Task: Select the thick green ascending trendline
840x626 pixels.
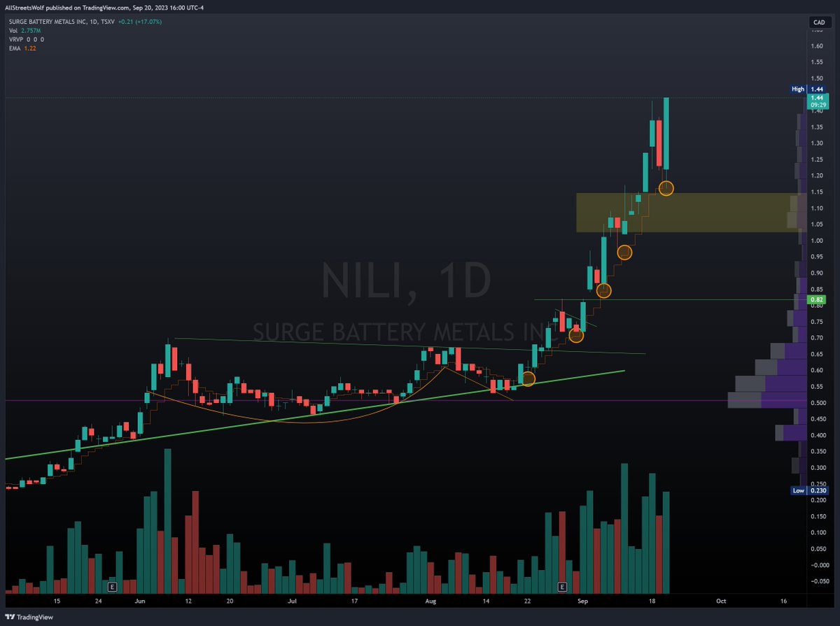Action: (314, 415)
